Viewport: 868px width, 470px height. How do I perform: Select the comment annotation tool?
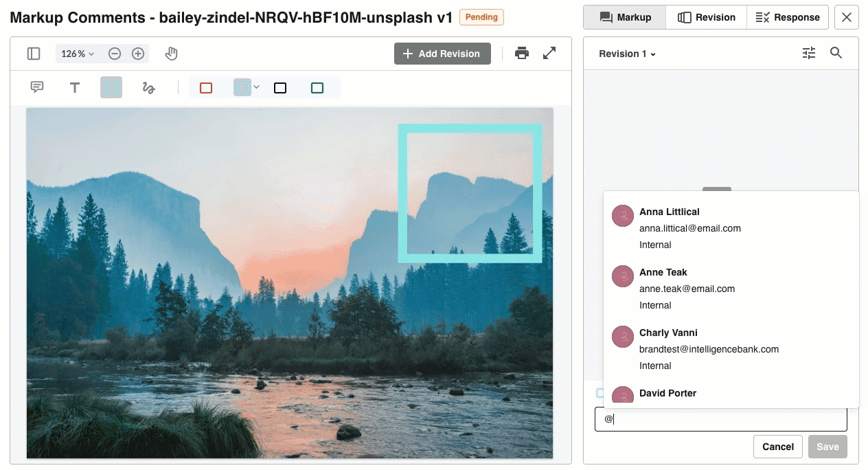point(37,87)
